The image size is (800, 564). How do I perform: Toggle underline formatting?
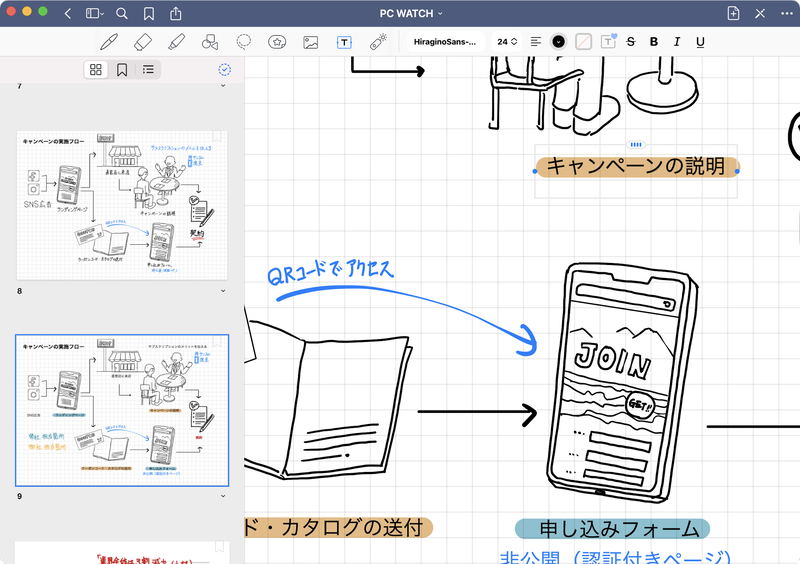click(700, 42)
